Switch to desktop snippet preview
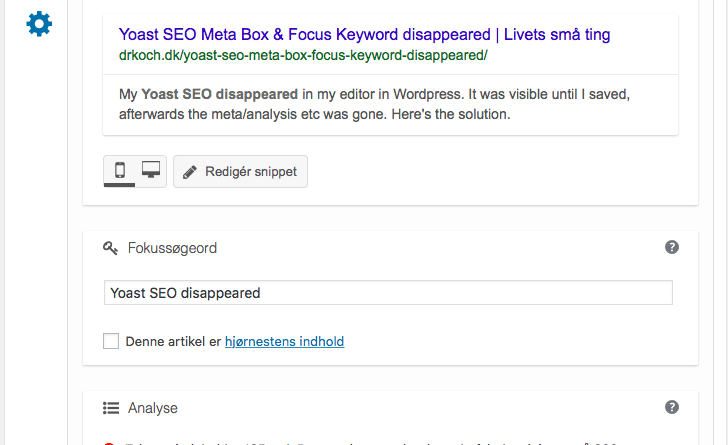This screenshot has height=445, width=728. [151, 170]
